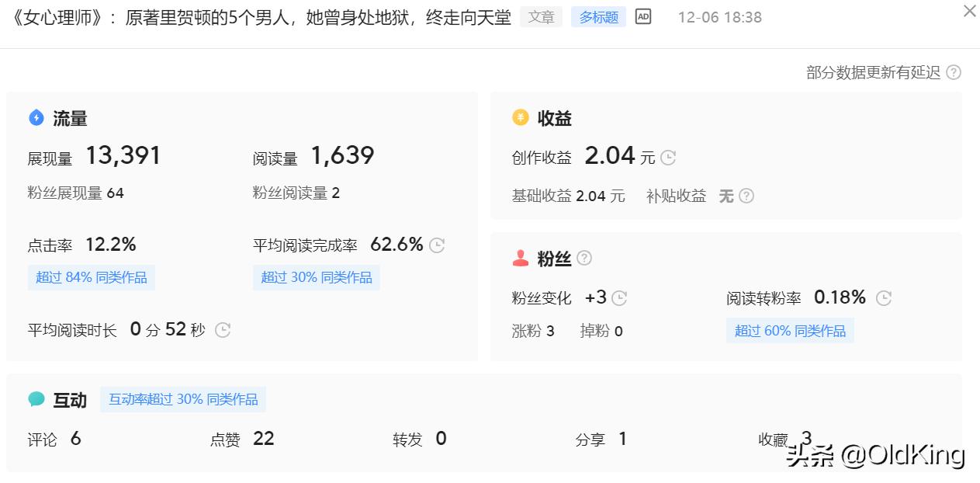Click the clock icon beside 阅读转粉率
The height and width of the screenshot is (483, 980).
[x=885, y=297]
